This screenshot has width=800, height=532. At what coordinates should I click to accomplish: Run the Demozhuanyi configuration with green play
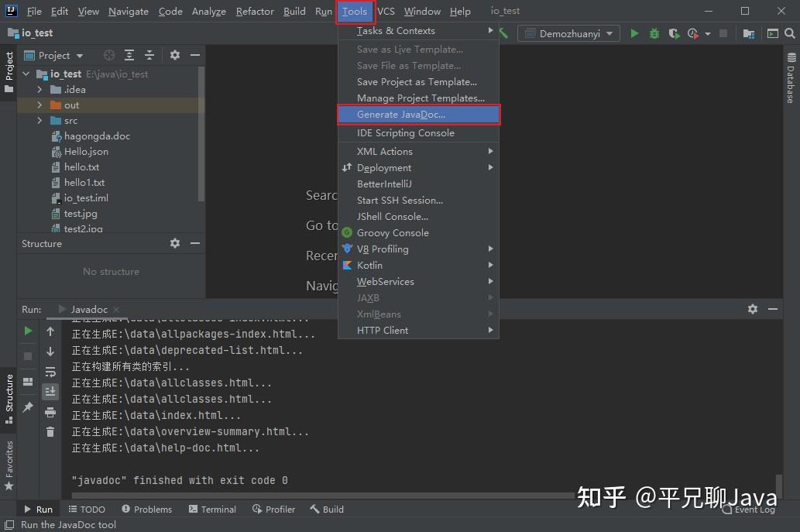click(x=634, y=33)
